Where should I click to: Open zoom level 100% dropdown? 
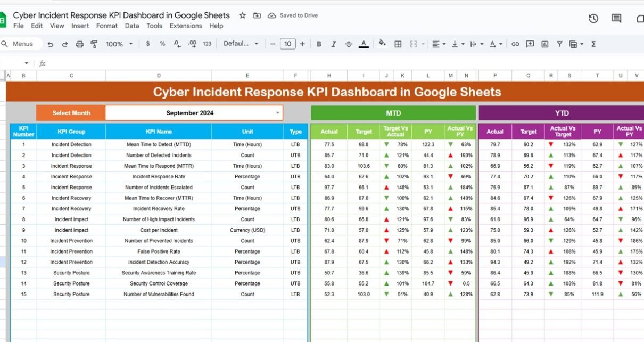pos(118,44)
